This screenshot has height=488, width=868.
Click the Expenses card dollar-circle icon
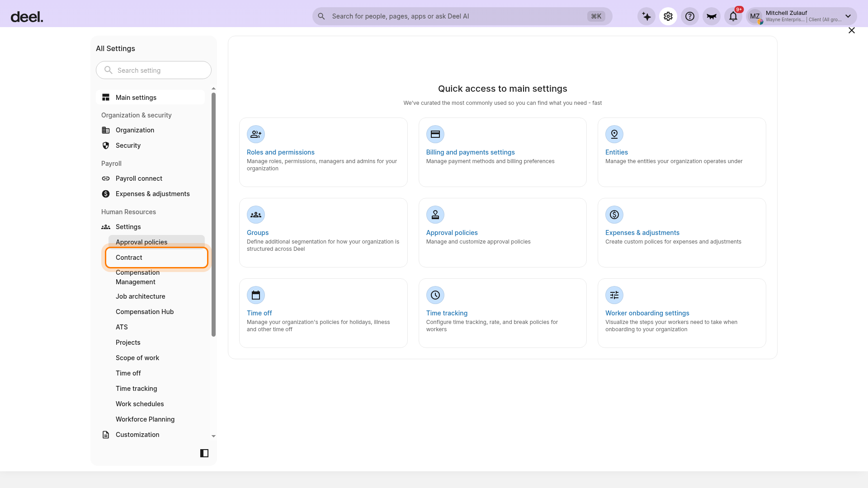[614, 215]
